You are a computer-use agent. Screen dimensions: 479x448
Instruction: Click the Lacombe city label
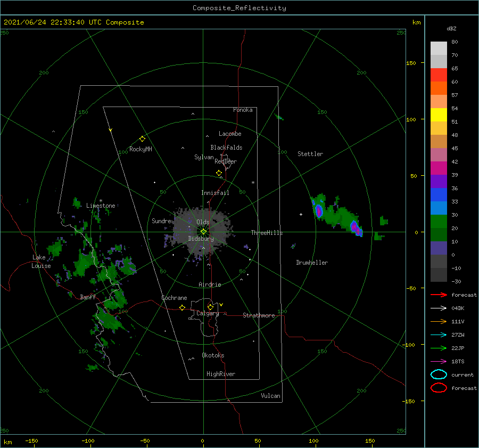point(230,134)
